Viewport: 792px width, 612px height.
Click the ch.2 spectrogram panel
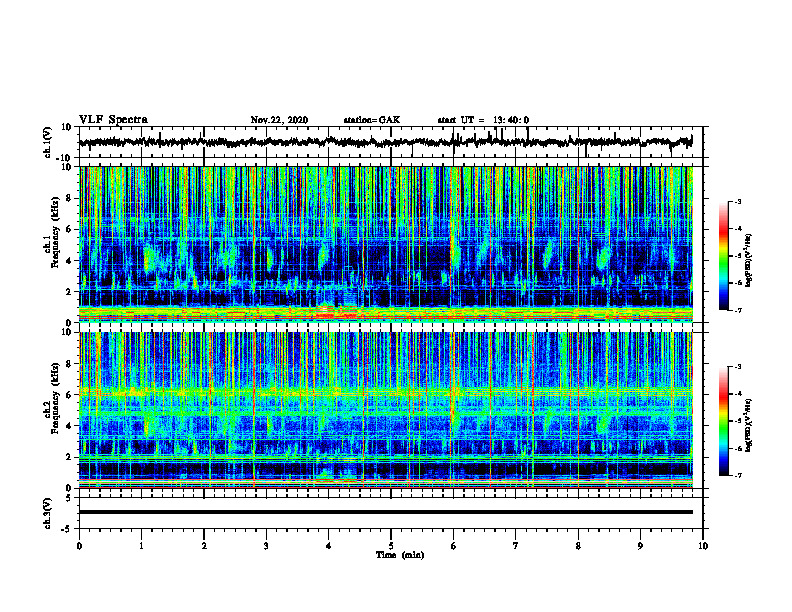pos(385,410)
